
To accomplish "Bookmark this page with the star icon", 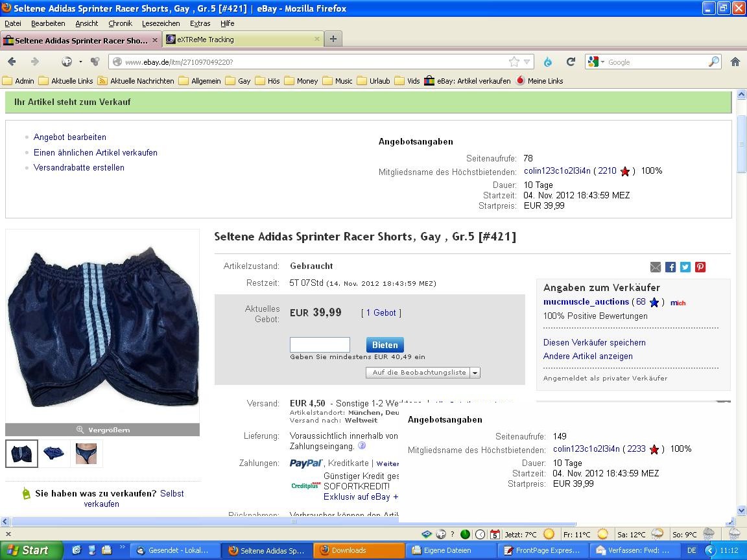I will [x=514, y=62].
